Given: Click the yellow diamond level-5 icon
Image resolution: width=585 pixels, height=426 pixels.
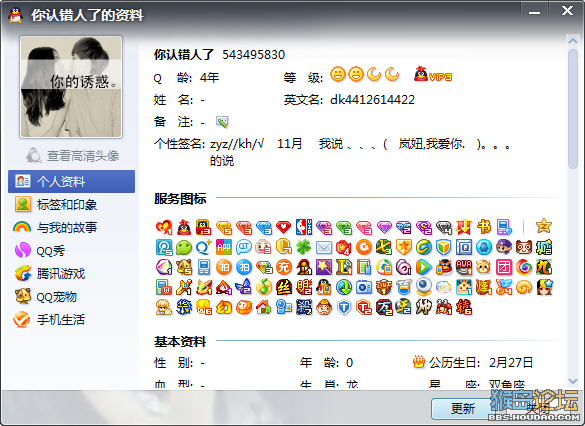Looking at the screenshot, I should point(224,227).
